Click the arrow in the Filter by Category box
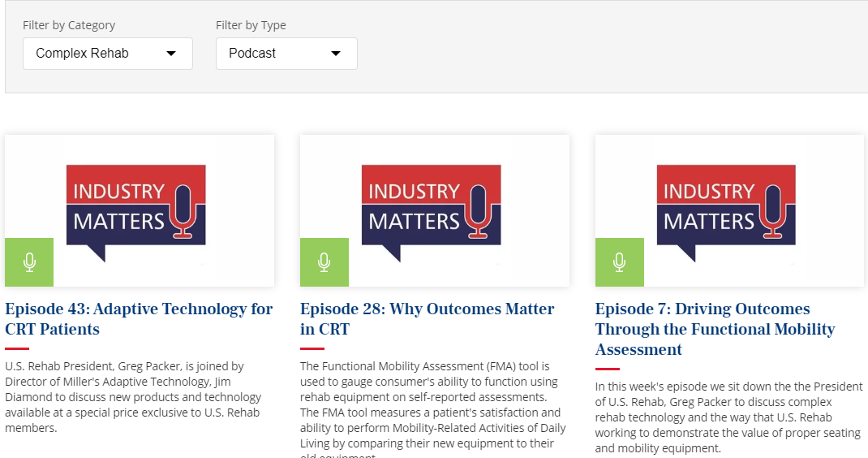This screenshot has height=458, width=868. tap(171, 54)
